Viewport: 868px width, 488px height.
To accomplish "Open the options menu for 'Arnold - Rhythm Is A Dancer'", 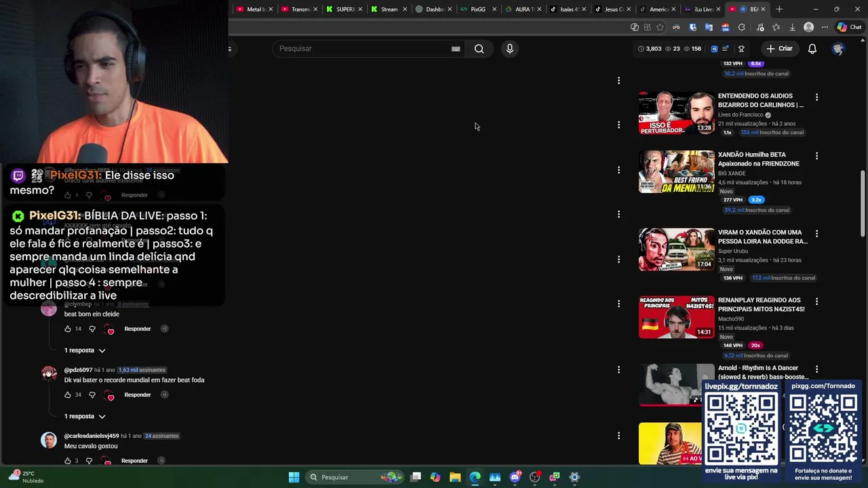I will click(816, 369).
